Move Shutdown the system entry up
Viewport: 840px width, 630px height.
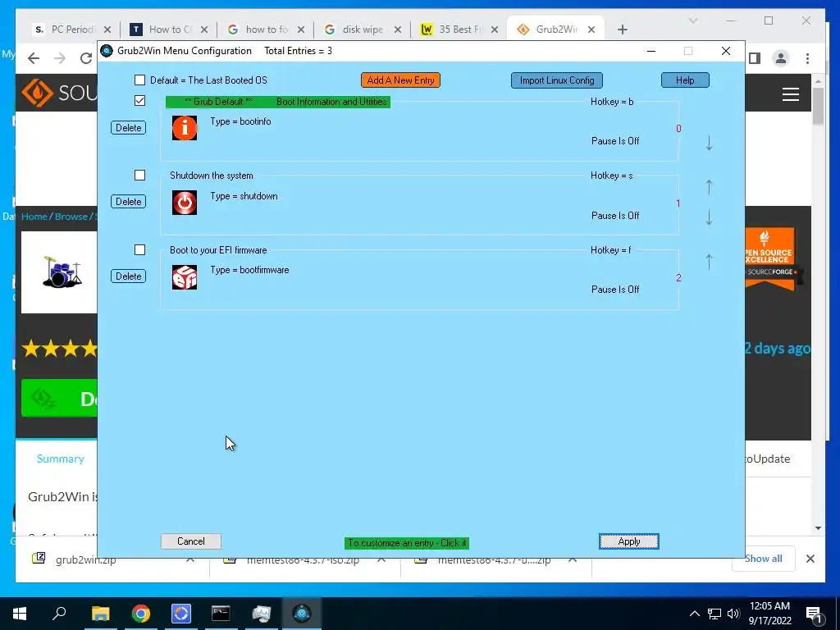(709, 186)
